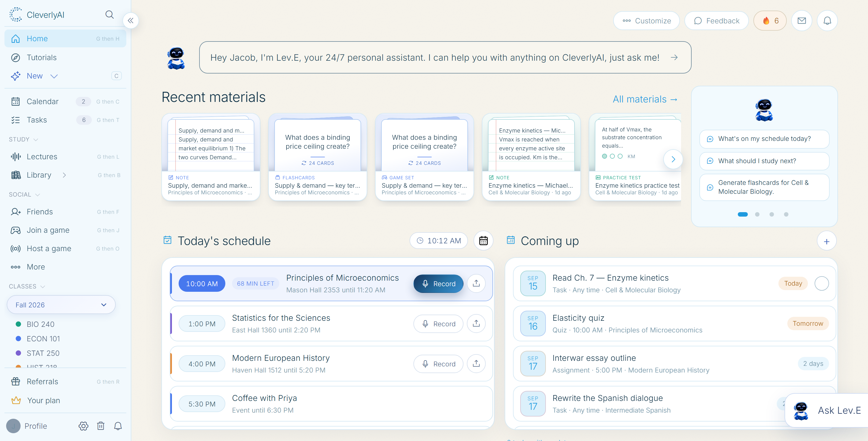Share the Principles of Microeconomics class
Viewport: 868px width, 441px height.
tap(476, 283)
